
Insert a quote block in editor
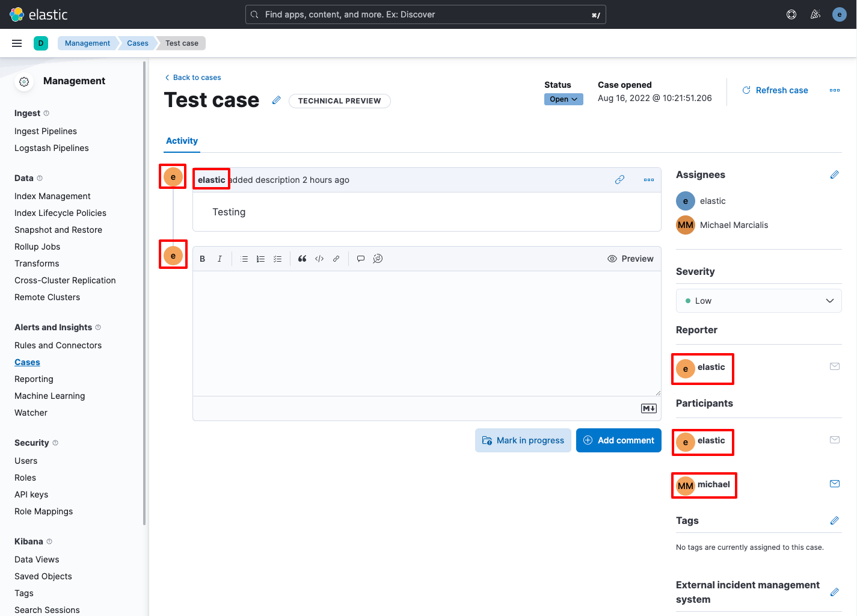[x=303, y=259]
